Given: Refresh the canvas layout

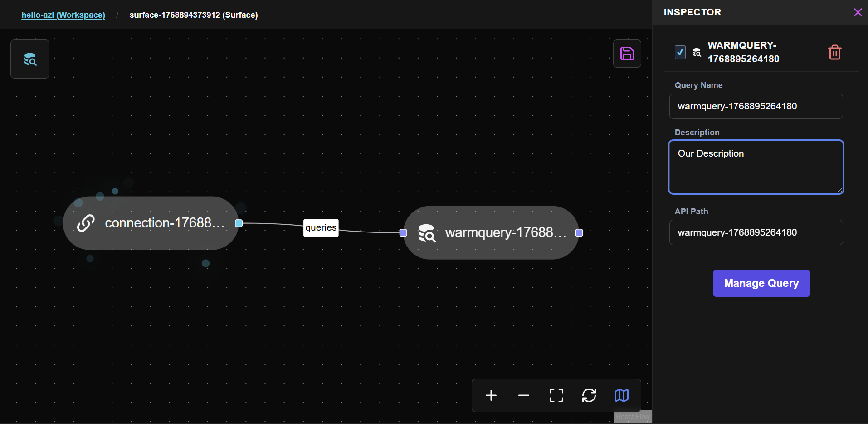Looking at the screenshot, I should tap(589, 395).
